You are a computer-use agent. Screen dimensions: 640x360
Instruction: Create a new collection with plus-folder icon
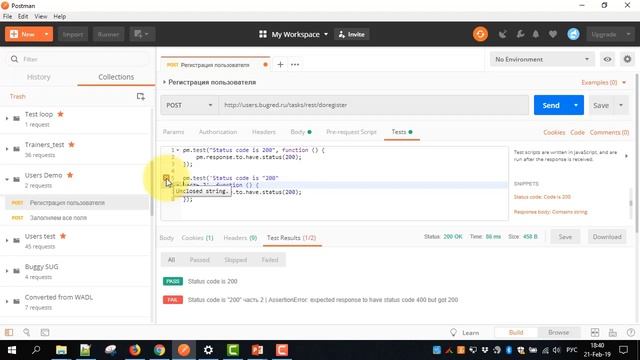click(140, 96)
